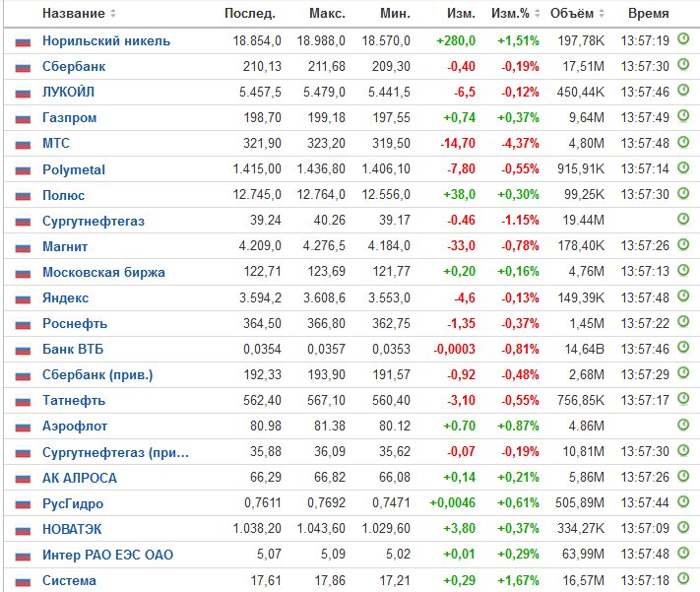700x592 pixels.
Task: Open the Яндекс stock link
Action: pyautogui.click(x=65, y=298)
